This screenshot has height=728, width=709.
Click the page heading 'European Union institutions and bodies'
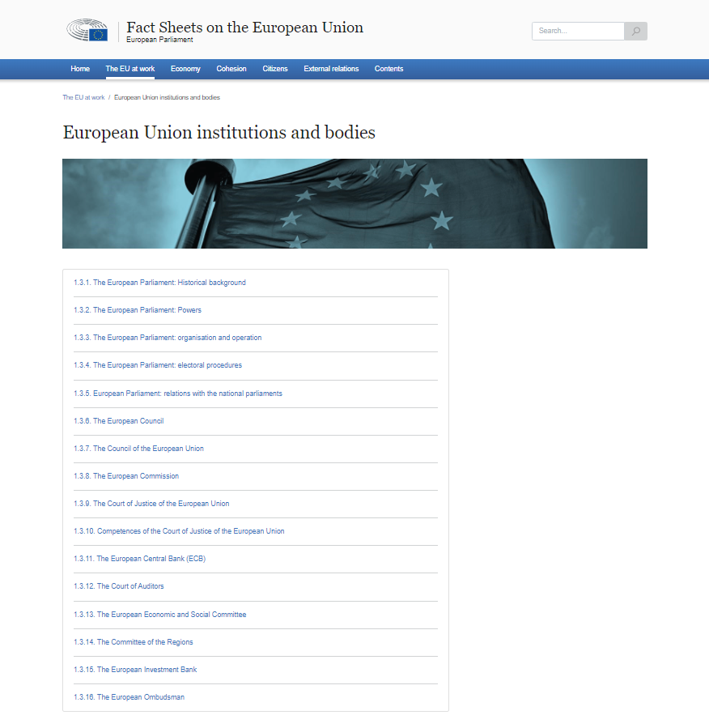pyautogui.click(x=219, y=132)
